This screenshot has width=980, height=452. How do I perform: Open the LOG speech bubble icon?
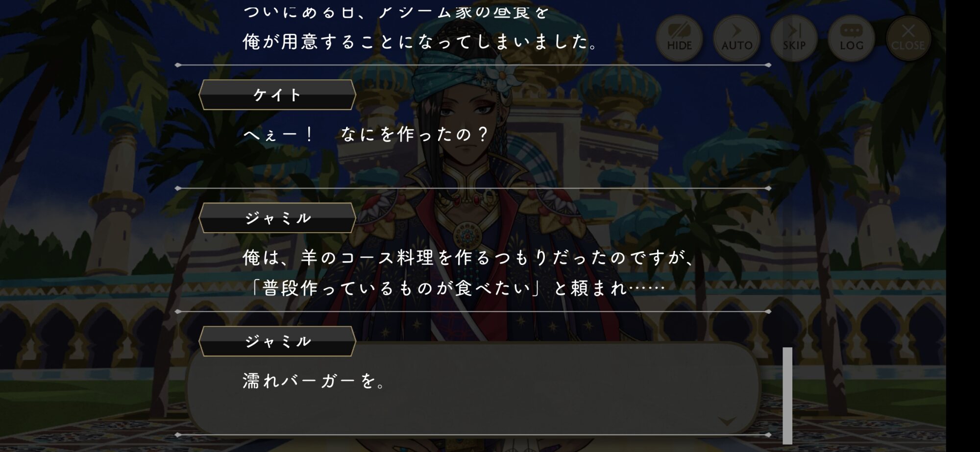tap(851, 38)
